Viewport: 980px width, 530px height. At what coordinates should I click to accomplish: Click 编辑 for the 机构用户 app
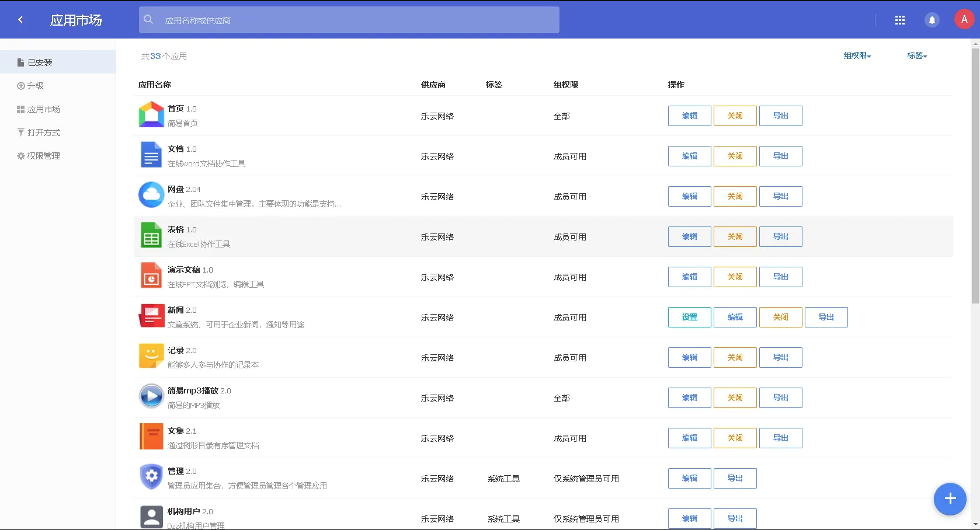690,518
